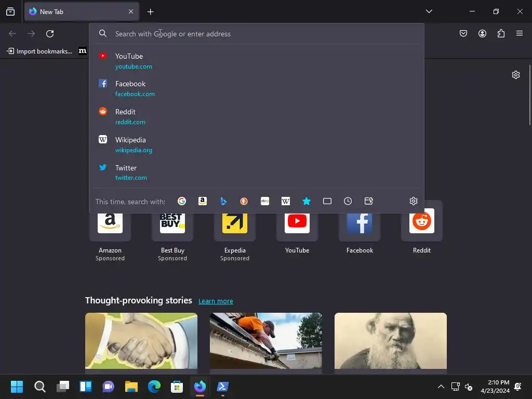Search history with clock icon

tap(348, 201)
